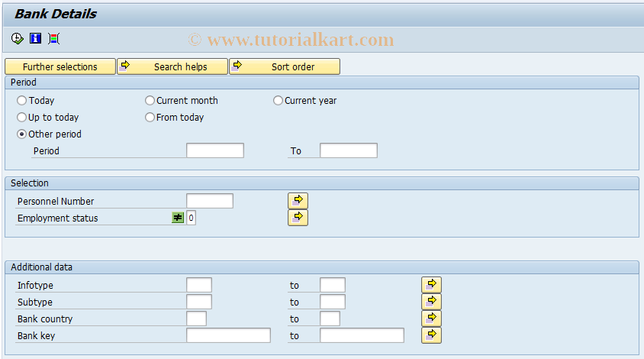
Task: Open multiple selection for Employment status
Action: [298, 218]
